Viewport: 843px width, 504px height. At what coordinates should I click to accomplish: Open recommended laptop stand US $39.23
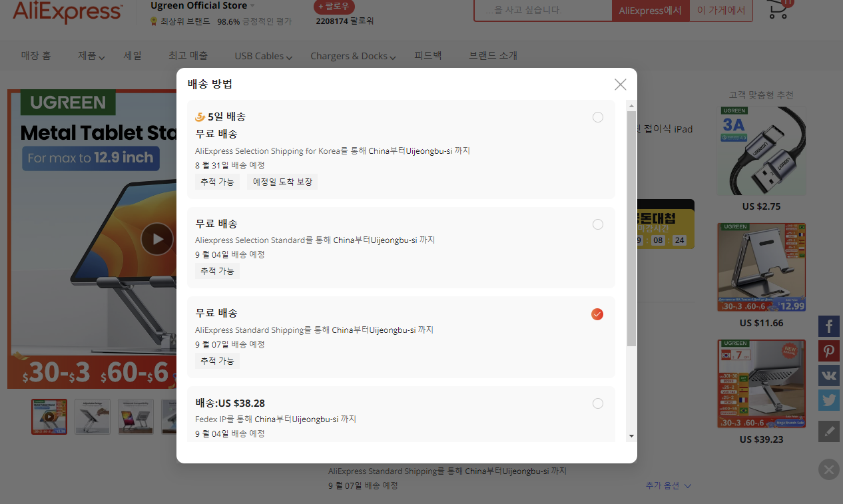(x=761, y=383)
